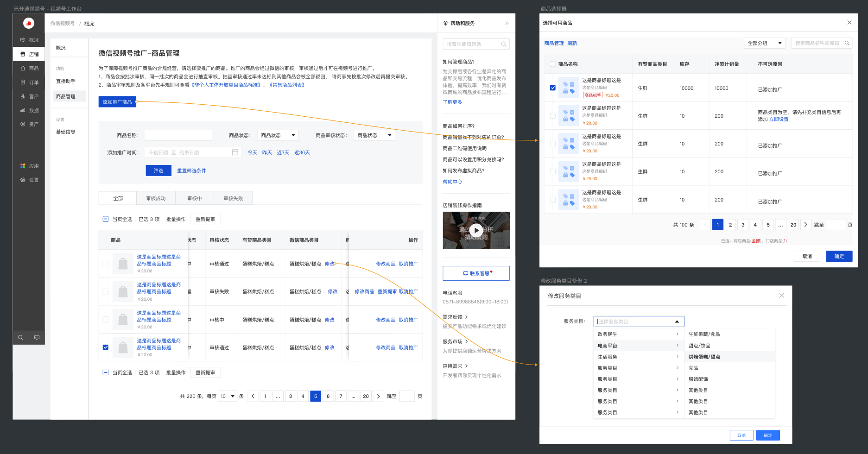Toggle top 当页全选 checkbox above table

(106, 219)
